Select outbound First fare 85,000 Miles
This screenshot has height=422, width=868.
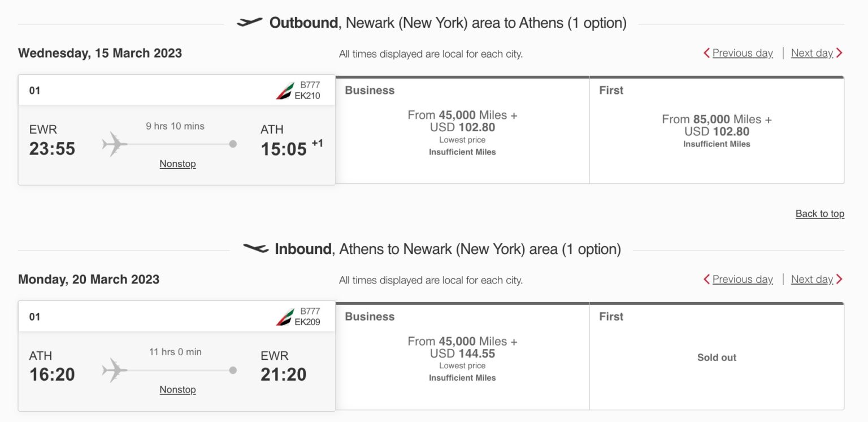[717, 130]
